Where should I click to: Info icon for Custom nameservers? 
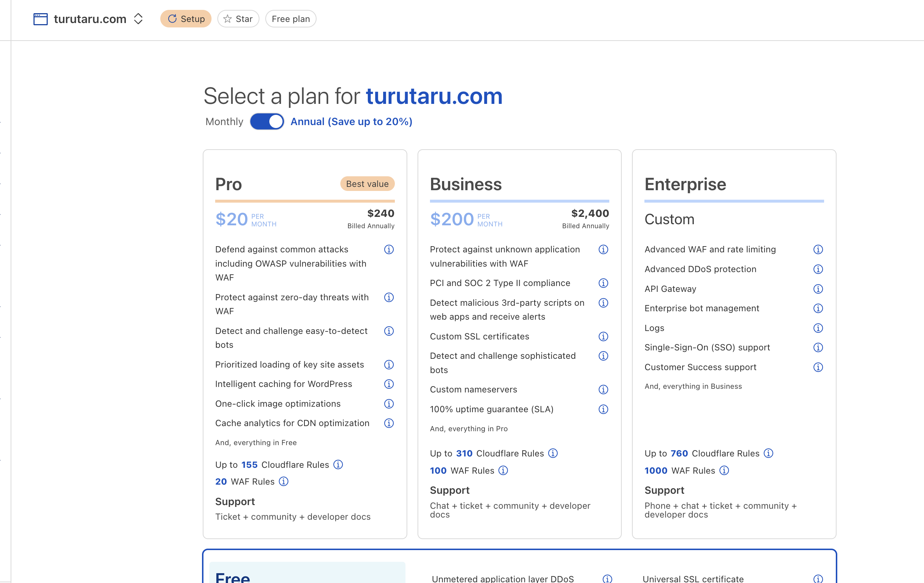pos(603,390)
